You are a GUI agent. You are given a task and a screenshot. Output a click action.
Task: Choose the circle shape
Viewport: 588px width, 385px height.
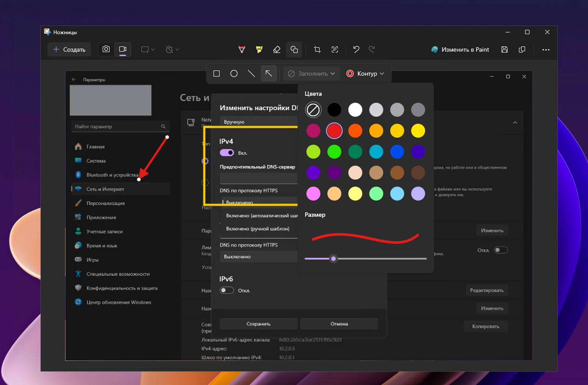234,73
